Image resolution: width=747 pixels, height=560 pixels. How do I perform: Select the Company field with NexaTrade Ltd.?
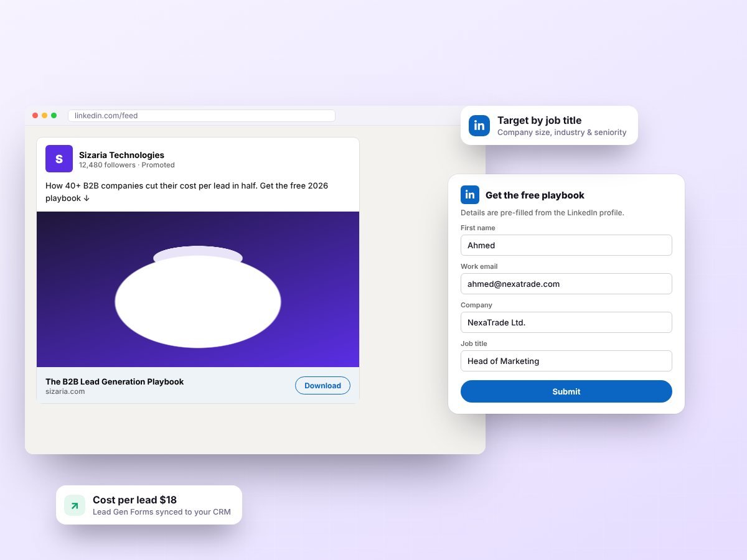coord(566,322)
